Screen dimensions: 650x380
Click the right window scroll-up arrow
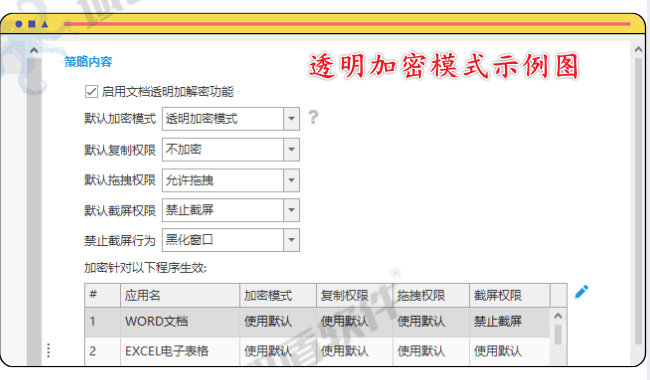[638, 49]
